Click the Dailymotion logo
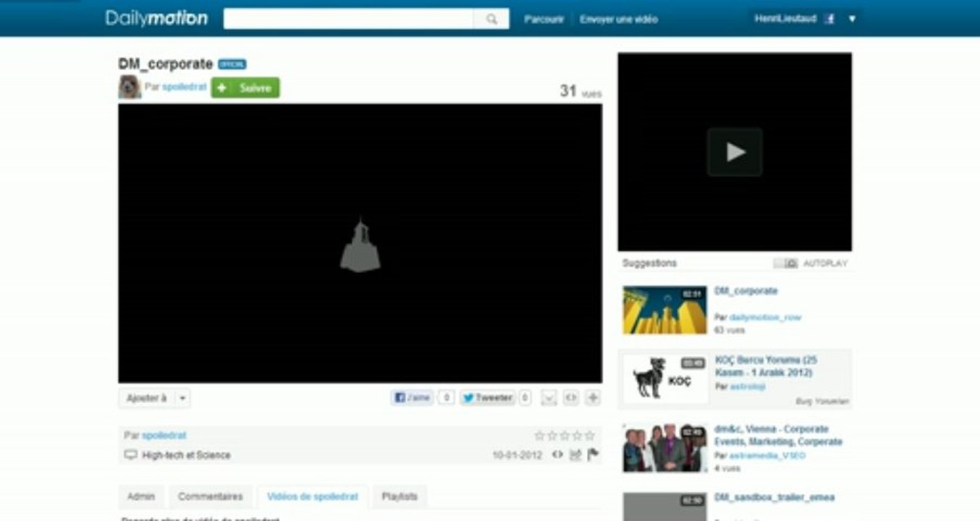The image size is (980, 521). (156, 18)
